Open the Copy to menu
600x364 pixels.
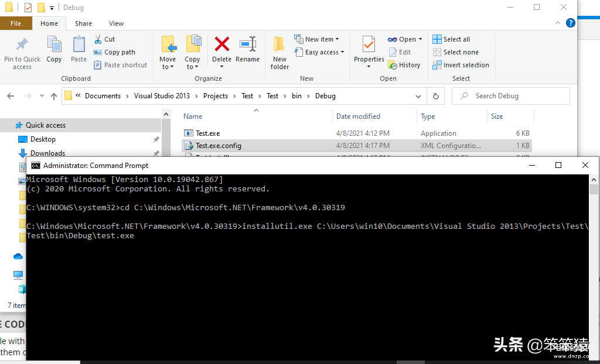(192, 53)
